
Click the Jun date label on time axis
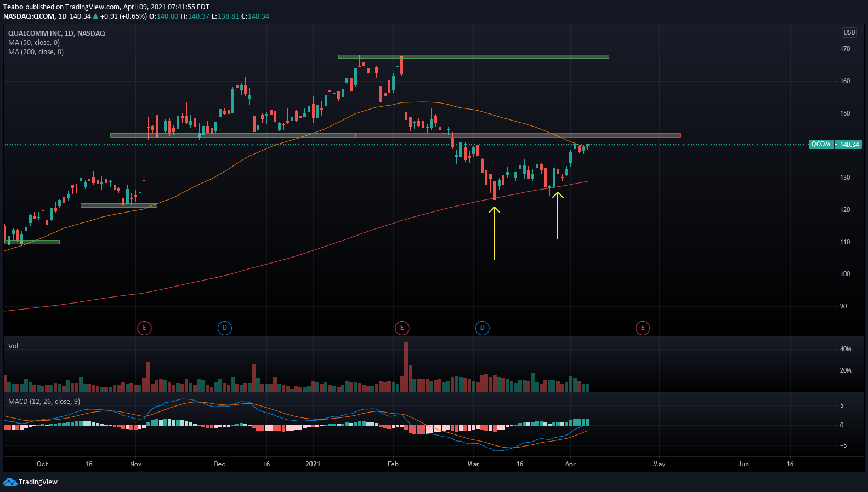tap(744, 464)
